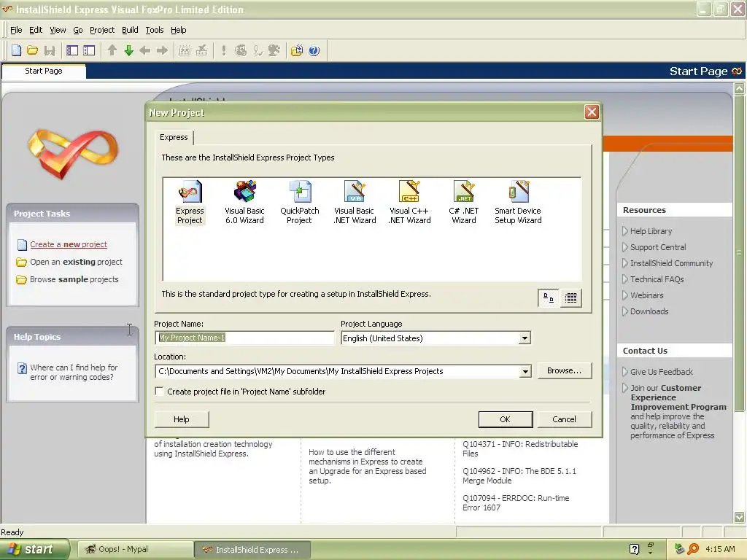Click the up arrow toolbar icon

tap(112, 50)
